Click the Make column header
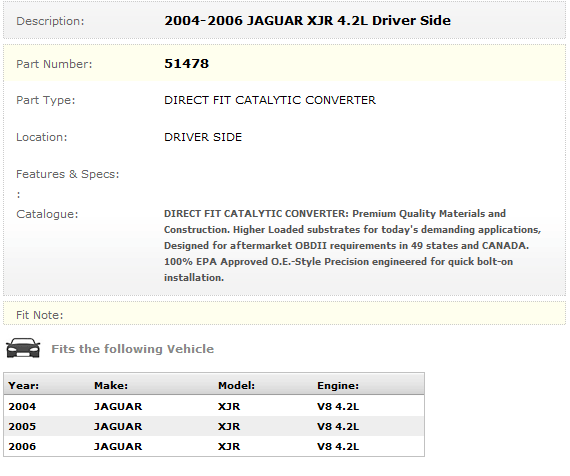 (111, 385)
